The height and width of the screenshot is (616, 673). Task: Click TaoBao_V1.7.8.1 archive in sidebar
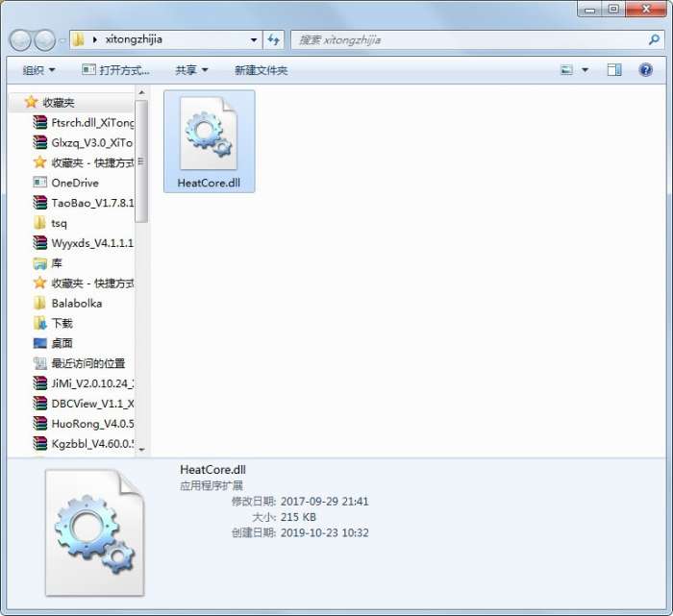(x=84, y=203)
